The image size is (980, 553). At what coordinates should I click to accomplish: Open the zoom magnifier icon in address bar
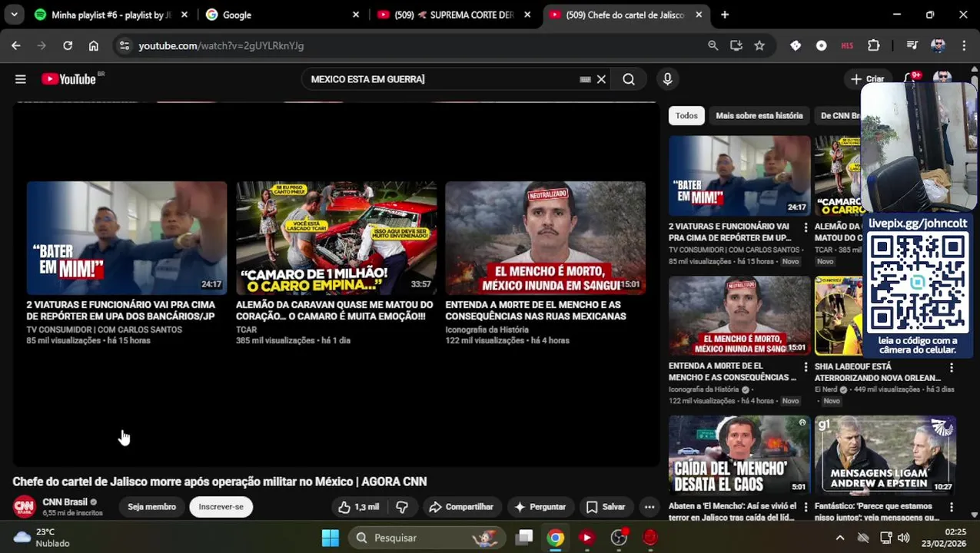click(x=713, y=46)
